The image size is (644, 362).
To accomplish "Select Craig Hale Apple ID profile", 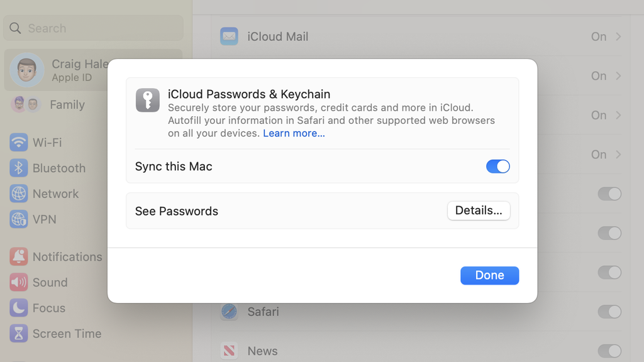I will (57, 70).
